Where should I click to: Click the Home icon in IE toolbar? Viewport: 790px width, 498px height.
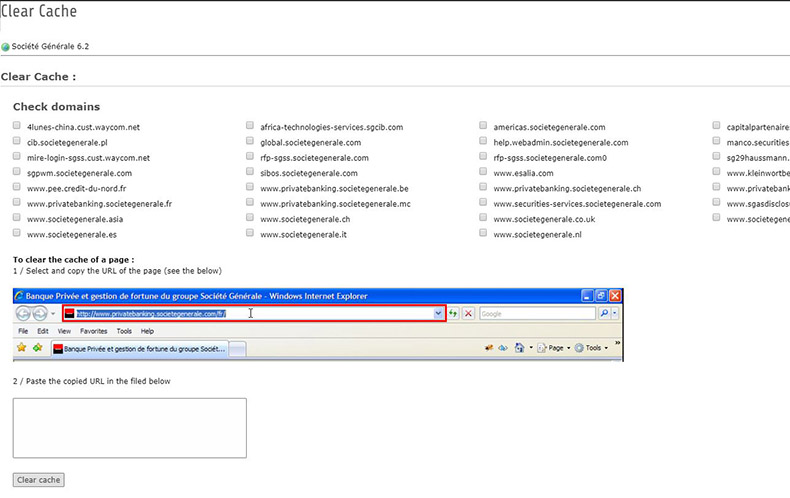pos(519,348)
